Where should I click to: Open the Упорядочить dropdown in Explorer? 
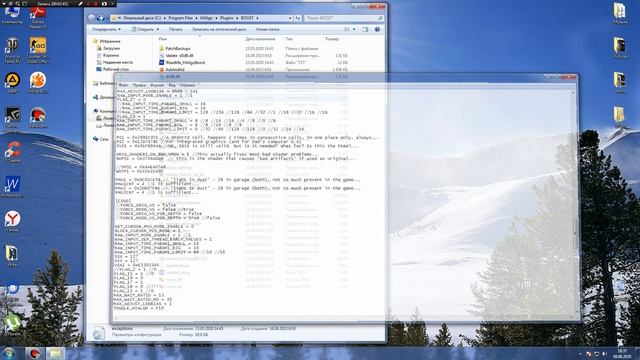[106, 29]
